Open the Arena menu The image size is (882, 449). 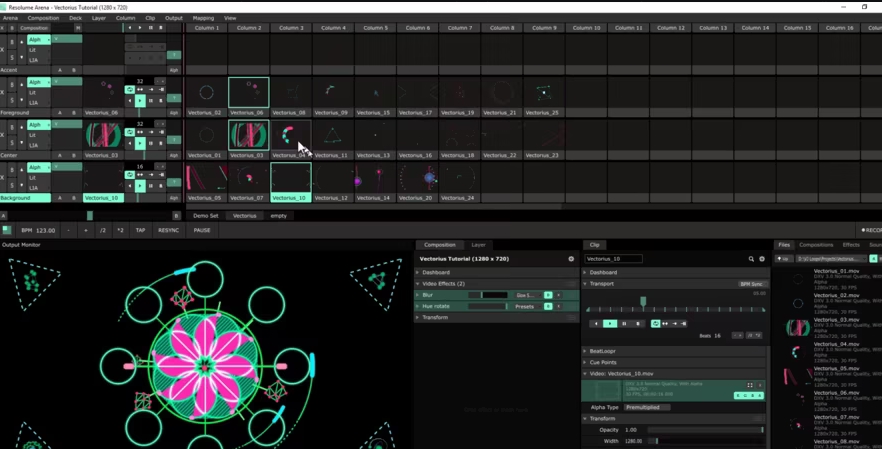click(x=10, y=18)
